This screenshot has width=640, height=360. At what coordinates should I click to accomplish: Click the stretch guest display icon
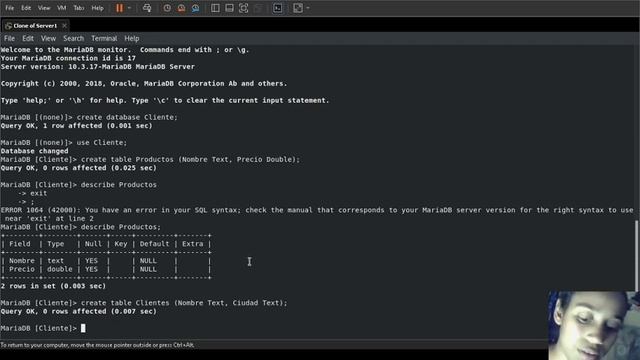[298, 8]
